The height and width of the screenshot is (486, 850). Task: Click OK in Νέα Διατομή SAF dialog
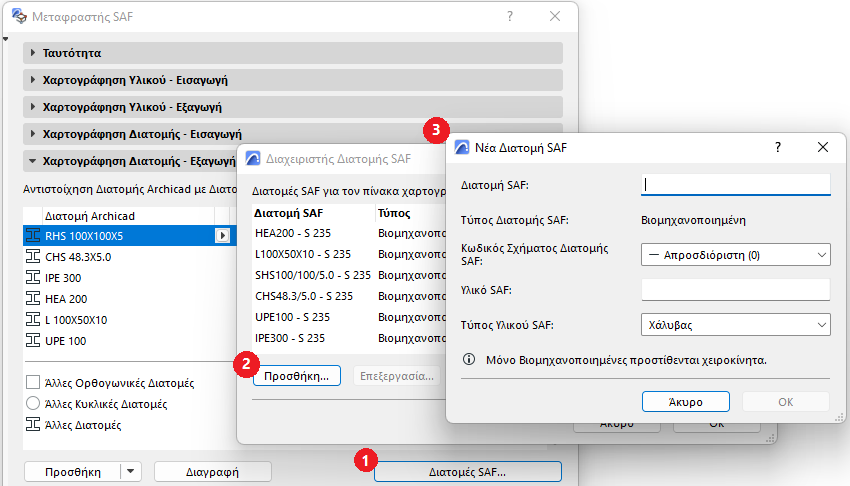[785, 402]
